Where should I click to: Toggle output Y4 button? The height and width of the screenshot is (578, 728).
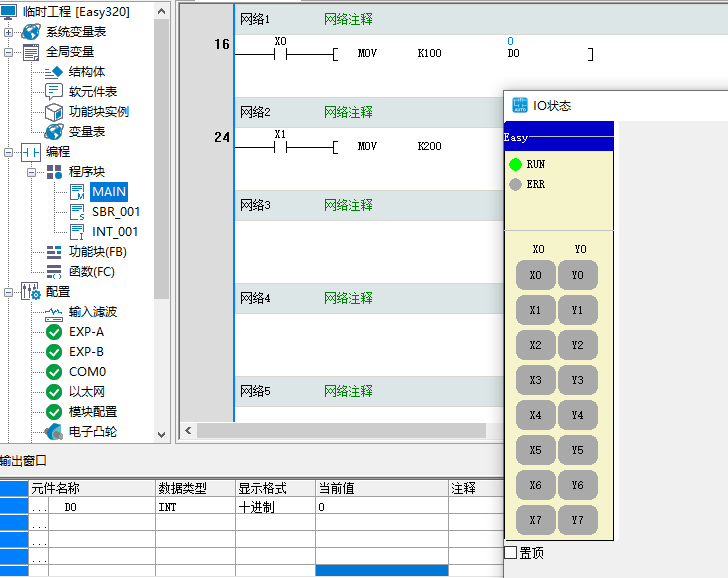pyautogui.click(x=578, y=415)
